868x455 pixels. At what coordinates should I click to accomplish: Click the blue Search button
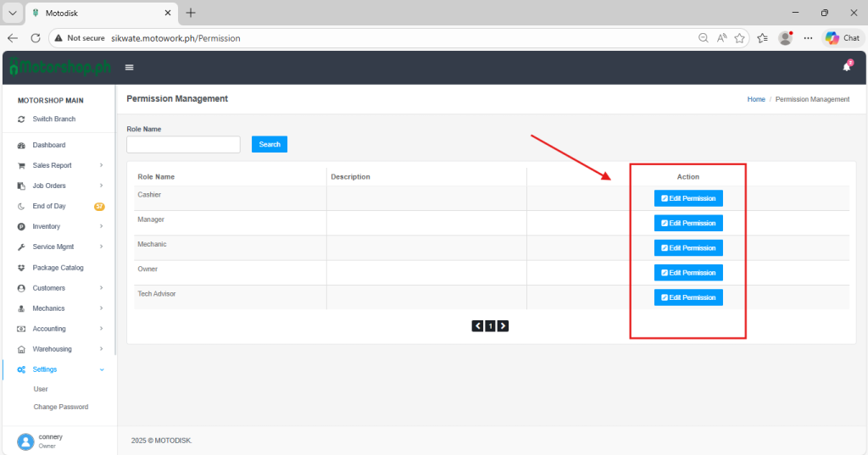click(x=270, y=145)
